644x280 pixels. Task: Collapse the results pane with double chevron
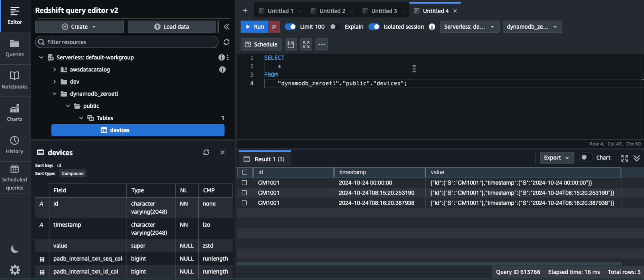click(637, 158)
